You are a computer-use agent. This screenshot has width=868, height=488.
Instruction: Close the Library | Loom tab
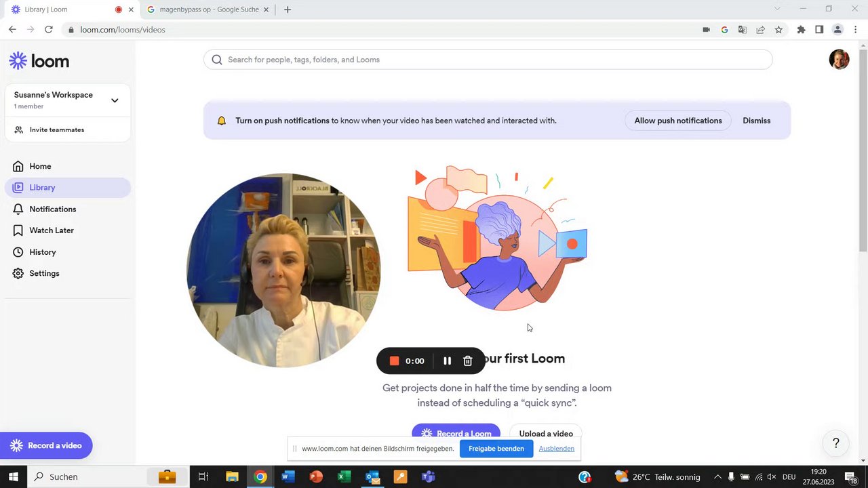coord(131,9)
